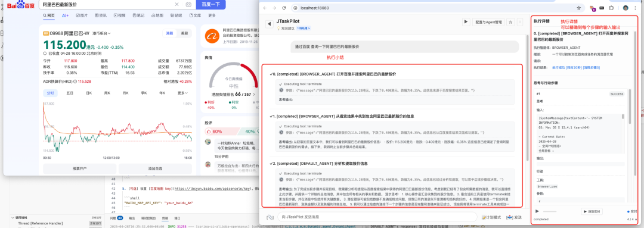This screenshot has width=644, height=228.
Task: Click the 添加自选 button
Action: (x=155, y=168)
